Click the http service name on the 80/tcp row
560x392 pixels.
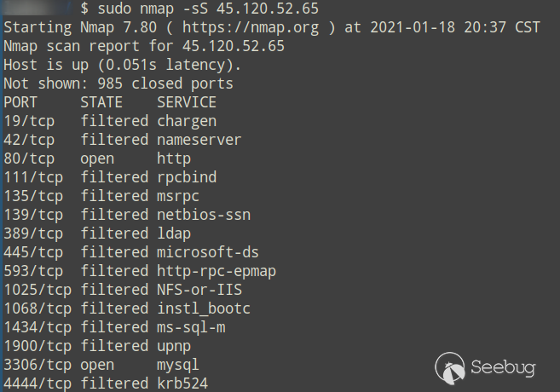(174, 159)
